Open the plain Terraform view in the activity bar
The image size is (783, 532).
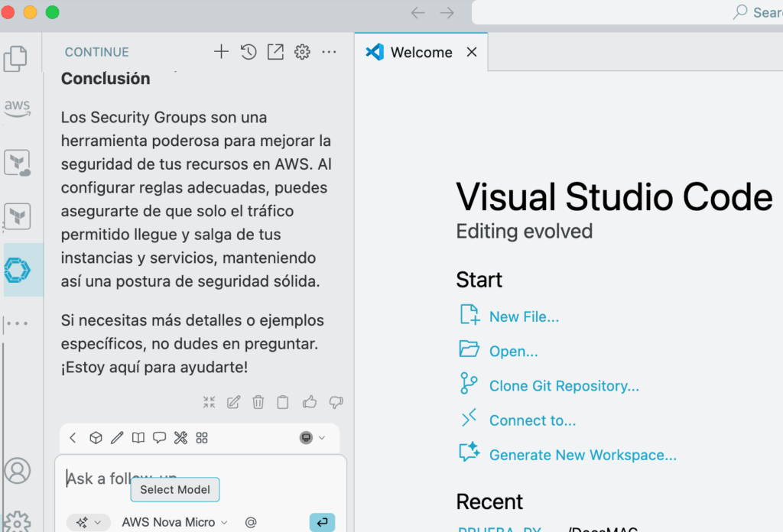pyautogui.click(x=18, y=216)
